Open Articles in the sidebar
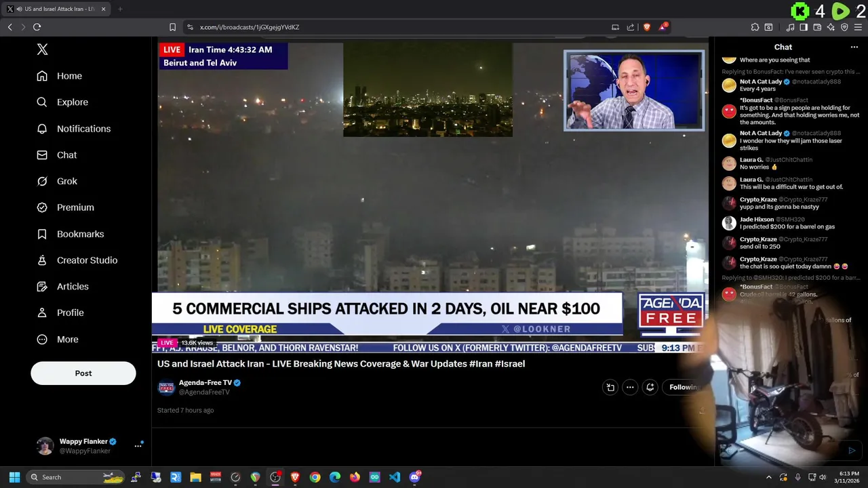The height and width of the screenshot is (488, 868). point(62,287)
